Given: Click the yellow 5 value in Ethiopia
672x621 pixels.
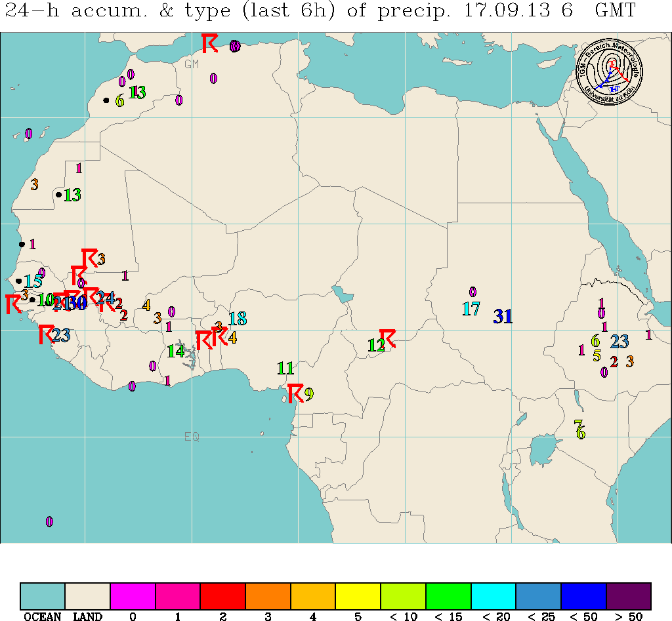Looking at the screenshot, I should tap(597, 355).
